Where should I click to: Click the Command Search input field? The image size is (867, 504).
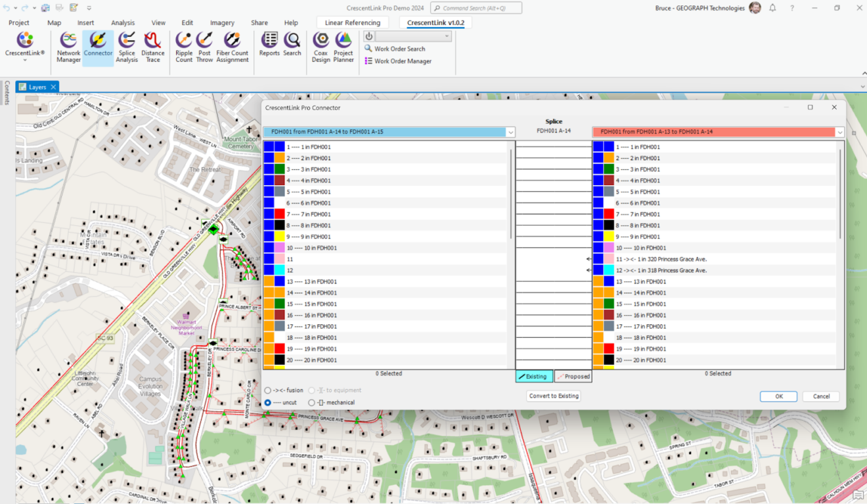click(476, 8)
